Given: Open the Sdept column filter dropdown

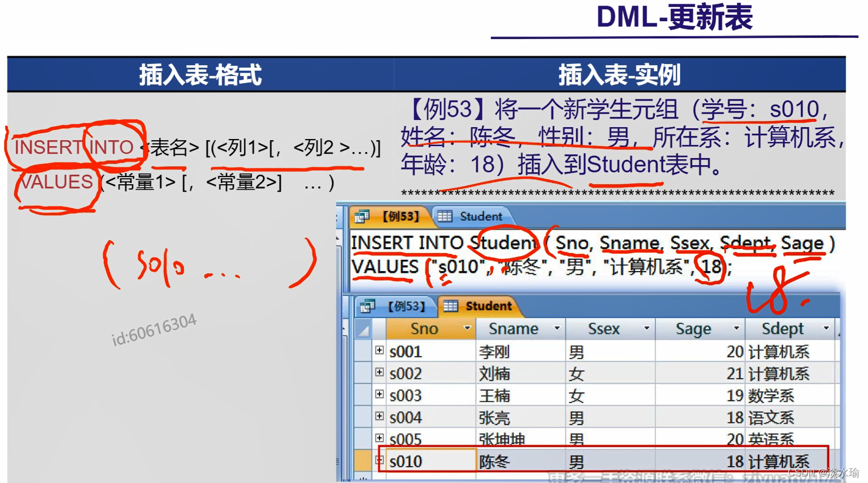Looking at the screenshot, I should click(x=826, y=328).
